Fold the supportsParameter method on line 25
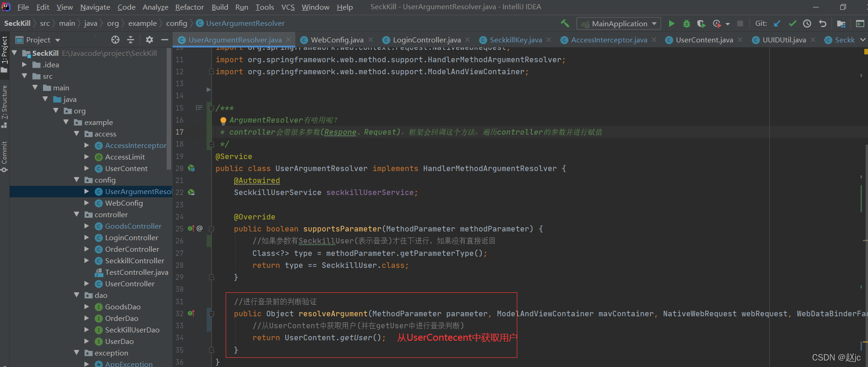868x367 pixels. [211, 229]
